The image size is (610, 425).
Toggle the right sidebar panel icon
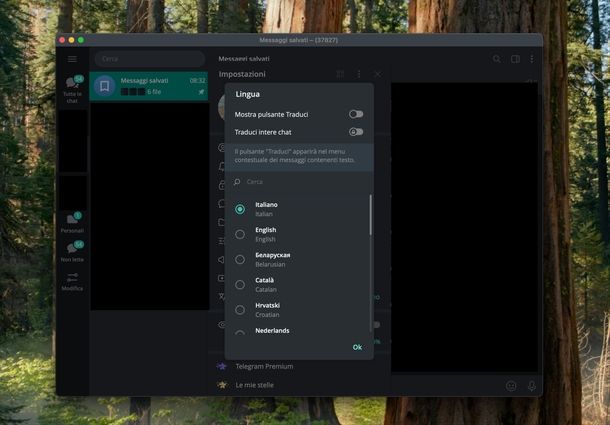(x=515, y=59)
